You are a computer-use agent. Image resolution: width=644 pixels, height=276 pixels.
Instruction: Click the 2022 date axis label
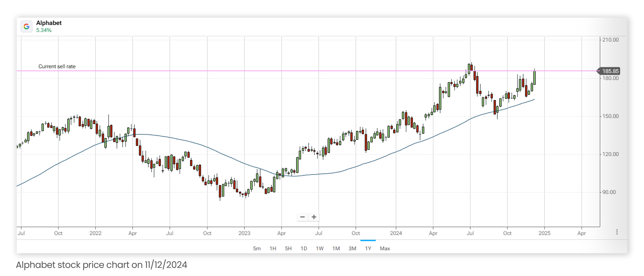[95, 233]
